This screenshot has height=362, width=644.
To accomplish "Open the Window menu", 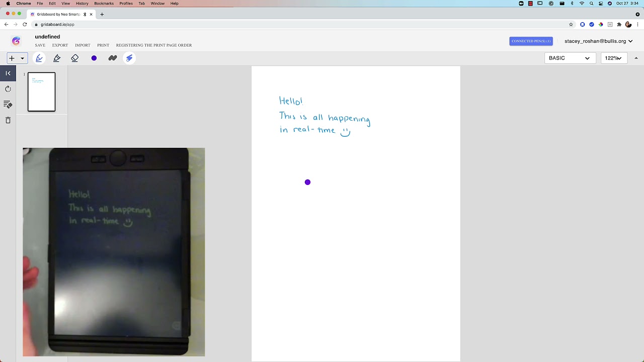I will pos(157,4).
